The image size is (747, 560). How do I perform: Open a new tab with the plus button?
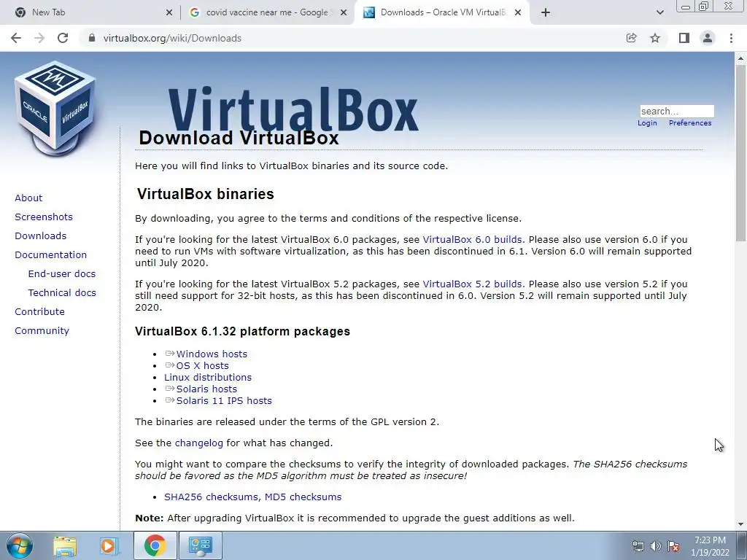(x=546, y=12)
